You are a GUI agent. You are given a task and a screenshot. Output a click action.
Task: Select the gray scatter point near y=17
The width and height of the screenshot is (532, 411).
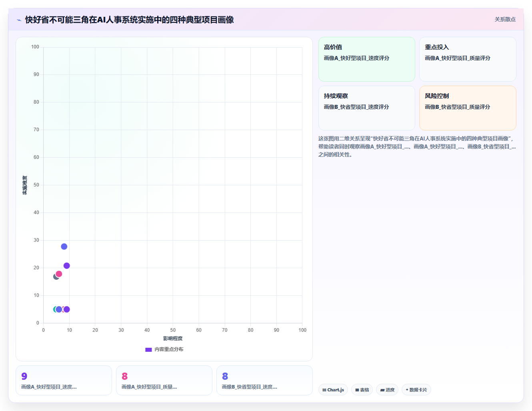(x=55, y=277)
